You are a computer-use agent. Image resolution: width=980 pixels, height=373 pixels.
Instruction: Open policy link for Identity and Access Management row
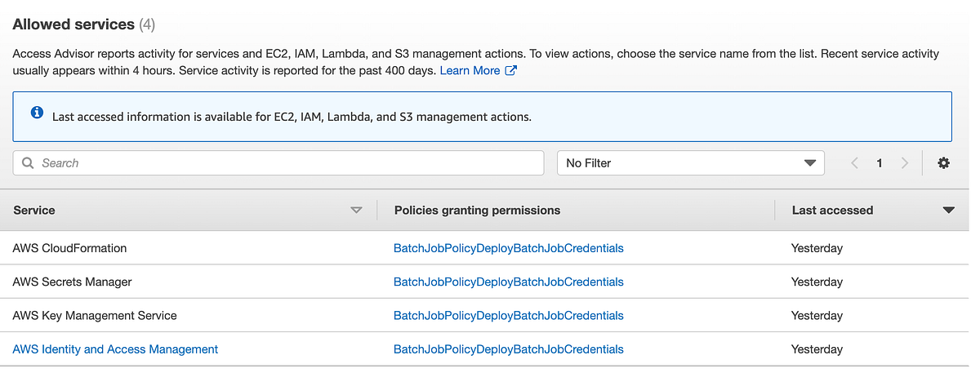(508, 349)
